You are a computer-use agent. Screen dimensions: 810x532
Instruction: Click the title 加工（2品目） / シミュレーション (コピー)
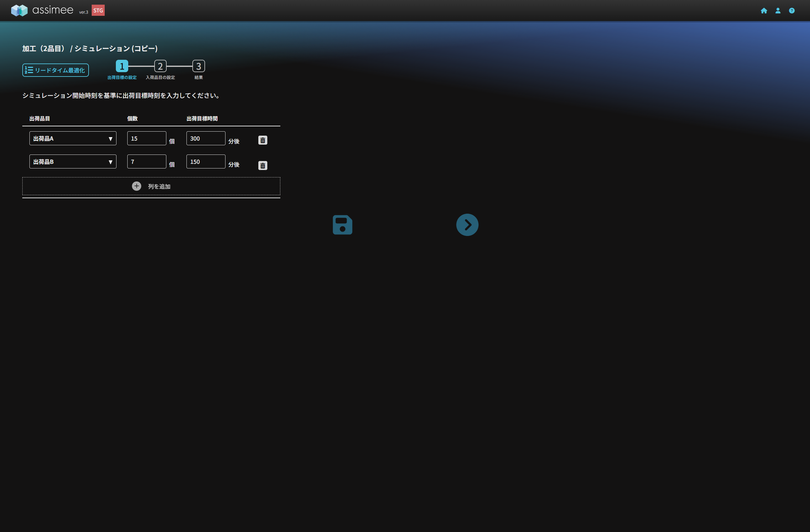pyautogui.click(x=90, y=48)
